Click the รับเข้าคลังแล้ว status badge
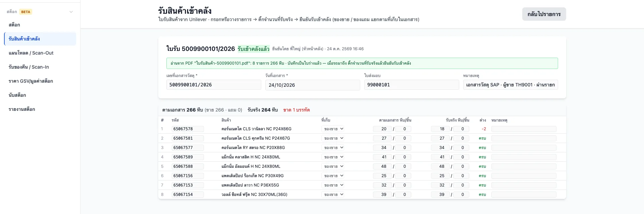644x214 pixels. (x=254, y=49)
